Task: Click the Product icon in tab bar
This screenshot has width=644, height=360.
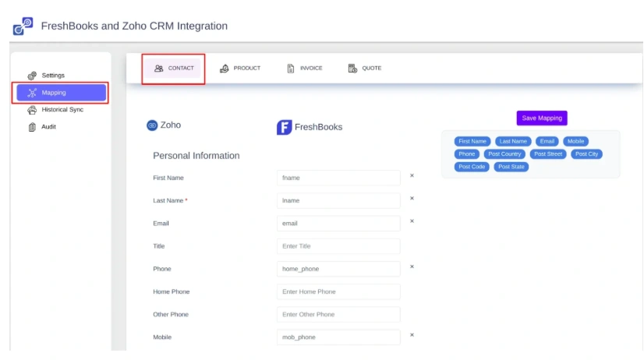Action: pyautogui.click(x=225, y=68)
